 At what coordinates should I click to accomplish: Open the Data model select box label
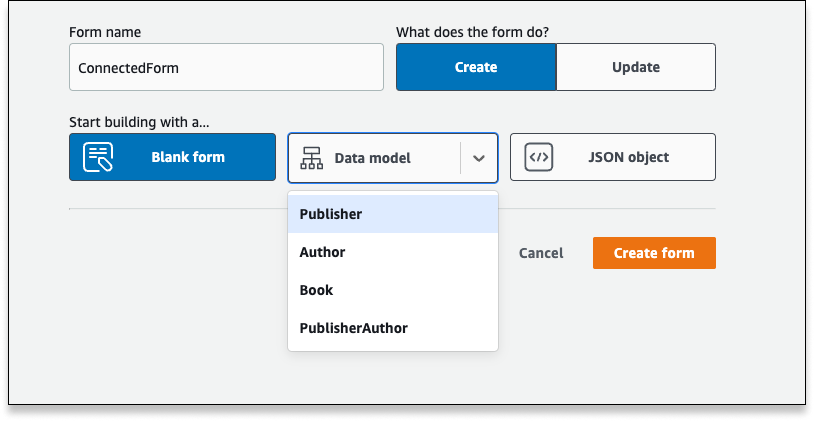pyautogui.click(x=372, y=158)
